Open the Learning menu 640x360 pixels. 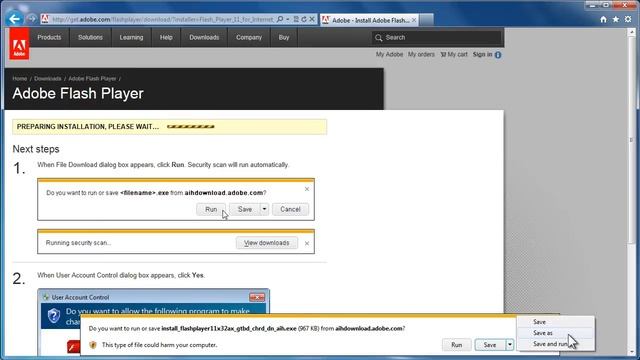pyautogui.click(x=131, y=37)
